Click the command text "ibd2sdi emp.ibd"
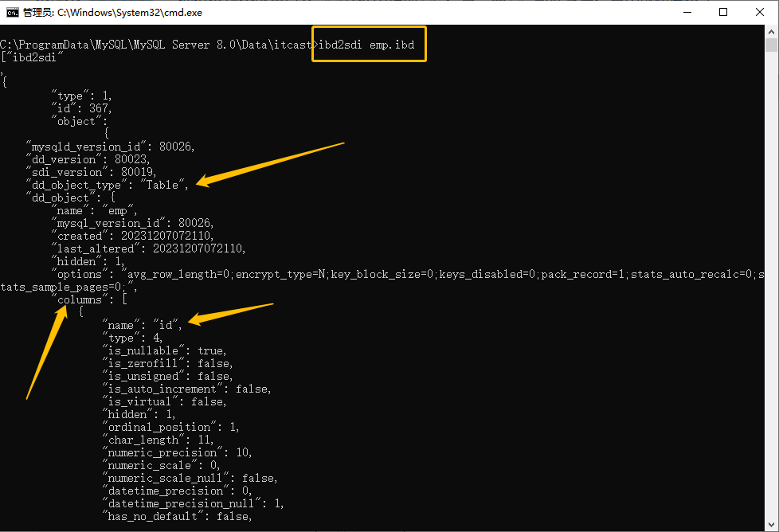The width and height of the screenshot is (779, 532). pos(366,45)
